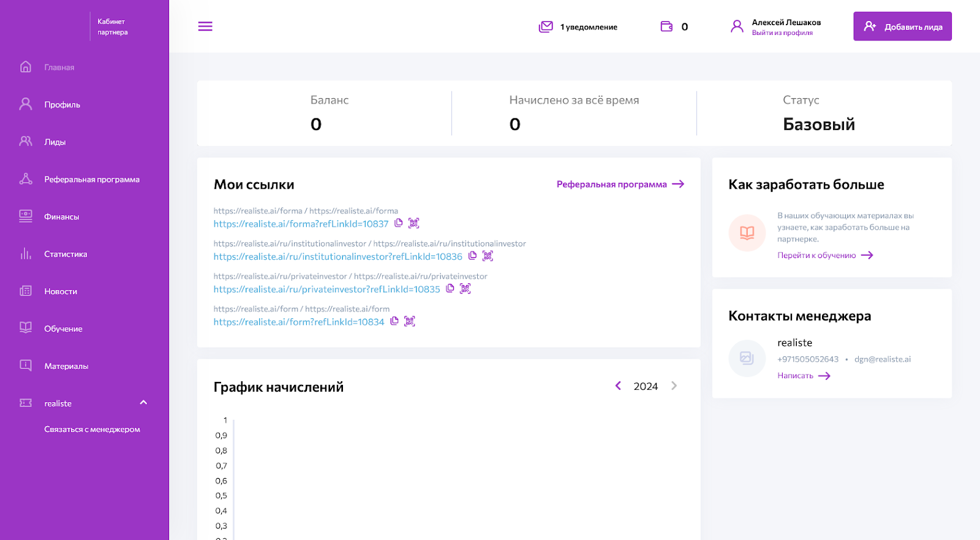Open the 1 уведомление notification link

tap(589, 27)
